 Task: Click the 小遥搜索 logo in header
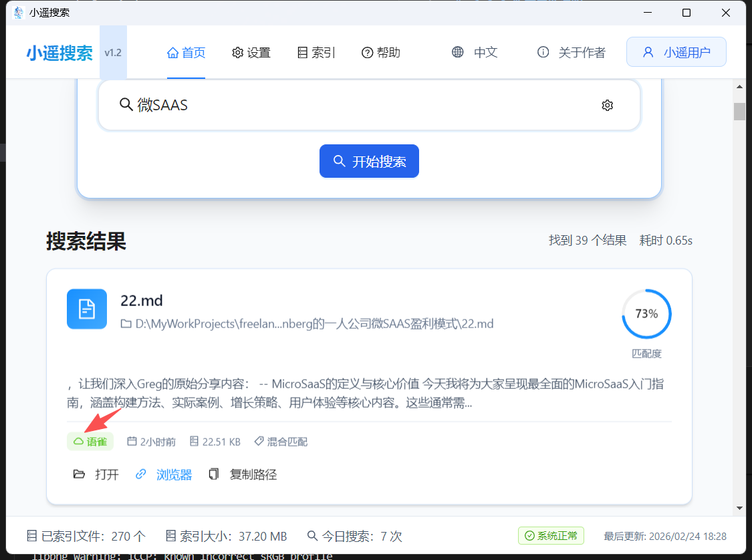(59, 53)
